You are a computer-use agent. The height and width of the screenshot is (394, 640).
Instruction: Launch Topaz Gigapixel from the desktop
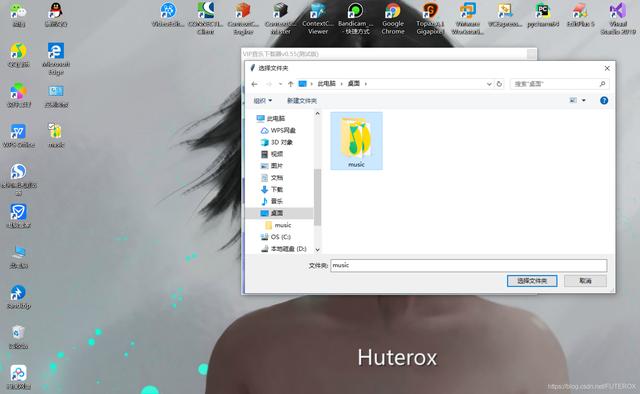430,18
